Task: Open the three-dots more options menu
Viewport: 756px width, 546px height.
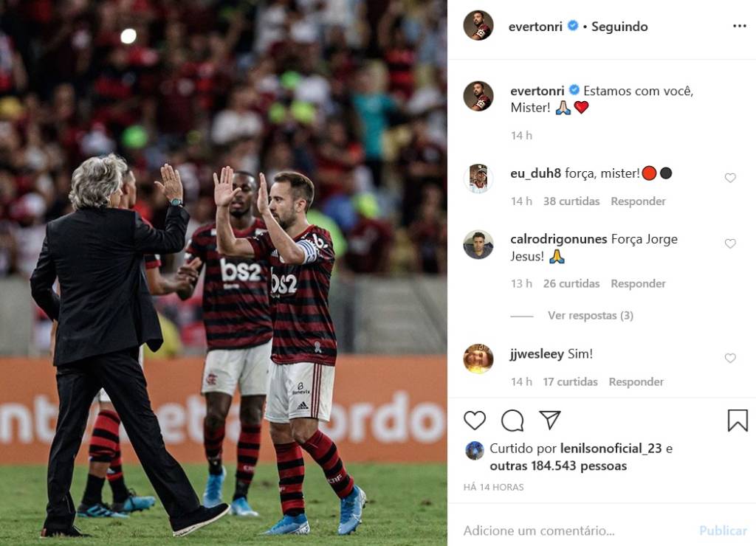Action: coord(739,26)
